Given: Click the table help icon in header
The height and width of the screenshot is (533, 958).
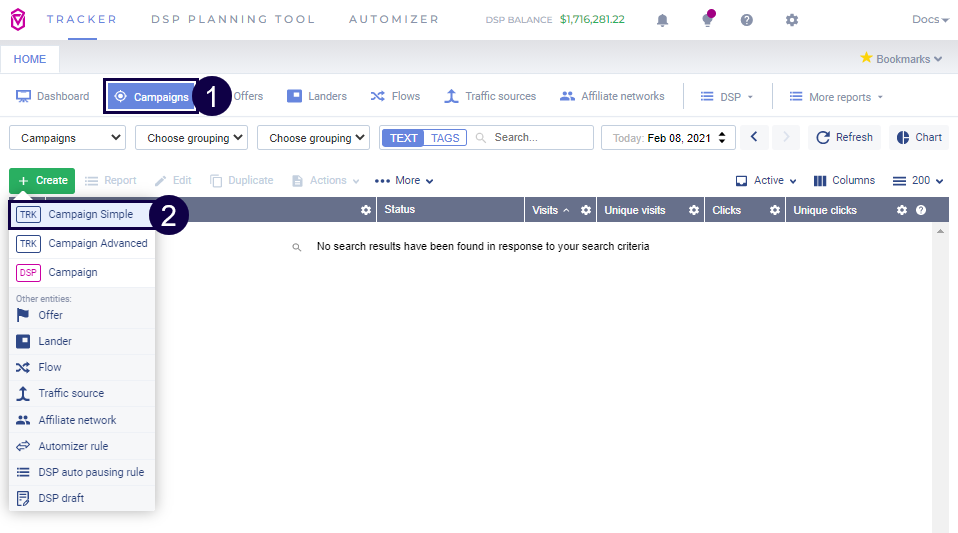Looking at the screenshot, I should pos(921,210).
